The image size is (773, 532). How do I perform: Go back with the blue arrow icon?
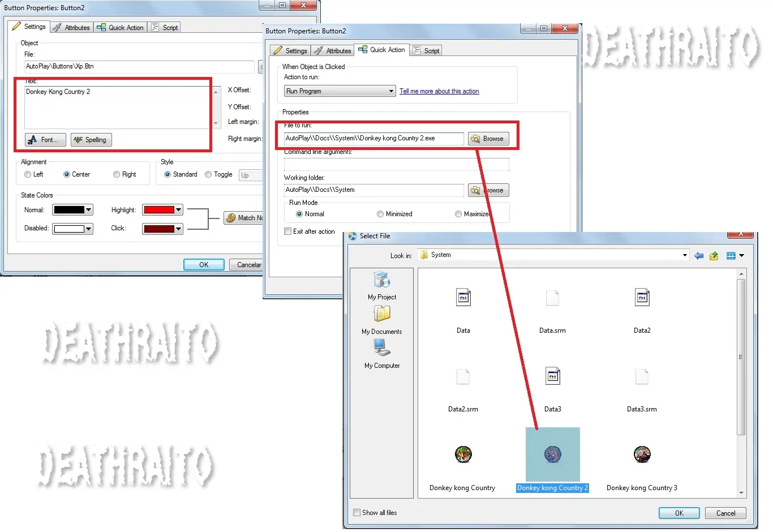699,256
